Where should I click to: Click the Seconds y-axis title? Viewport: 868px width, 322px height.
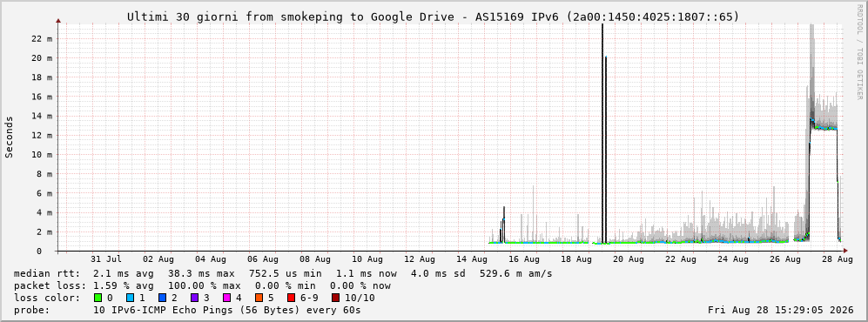pyautogui.click(x=9, y=137)
